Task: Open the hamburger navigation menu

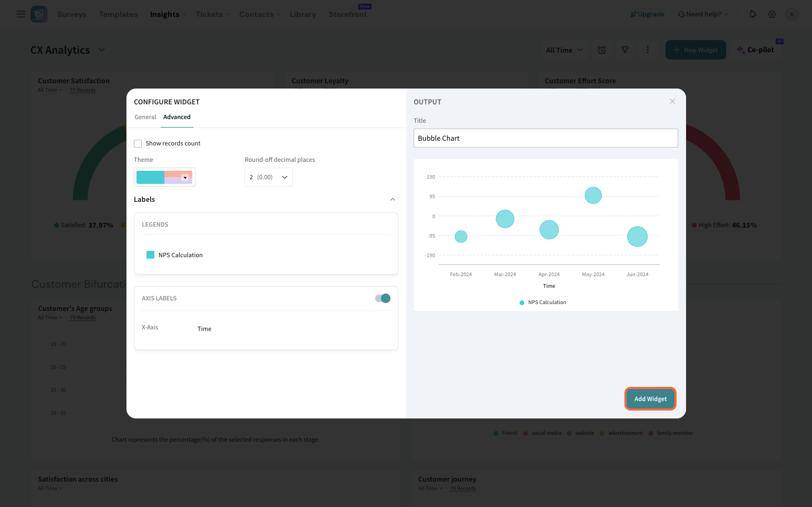Action: 21,14
